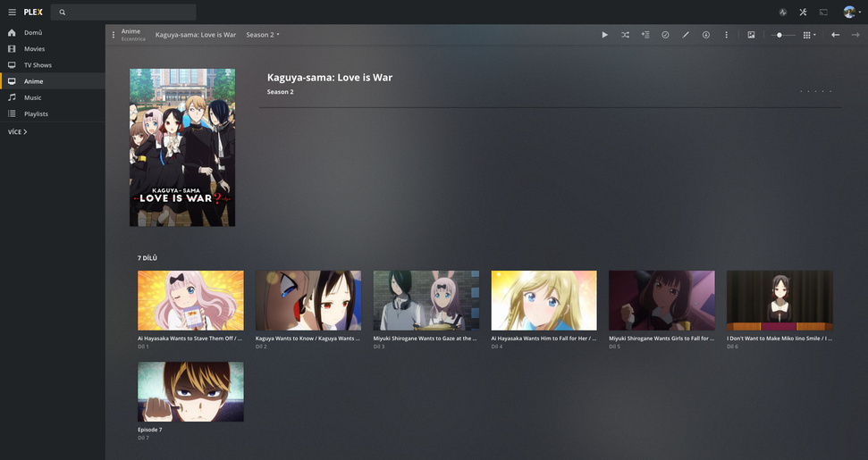868x460 pixels.
Task: Click the Kaguya-sama: Love is War breadcrumb
Action: [196, 35]
